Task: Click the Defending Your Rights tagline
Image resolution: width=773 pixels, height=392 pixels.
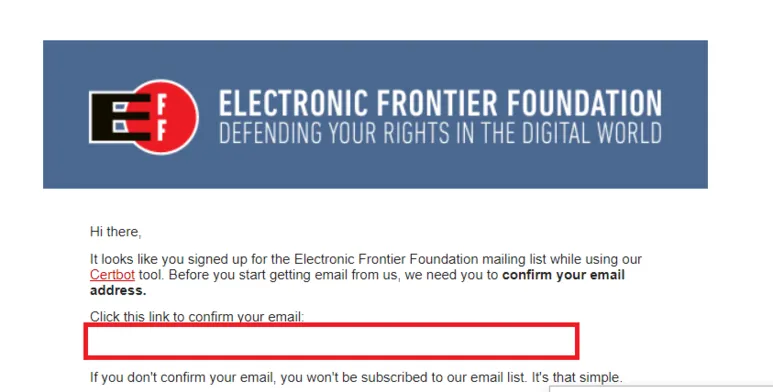Action: [440, 133]
